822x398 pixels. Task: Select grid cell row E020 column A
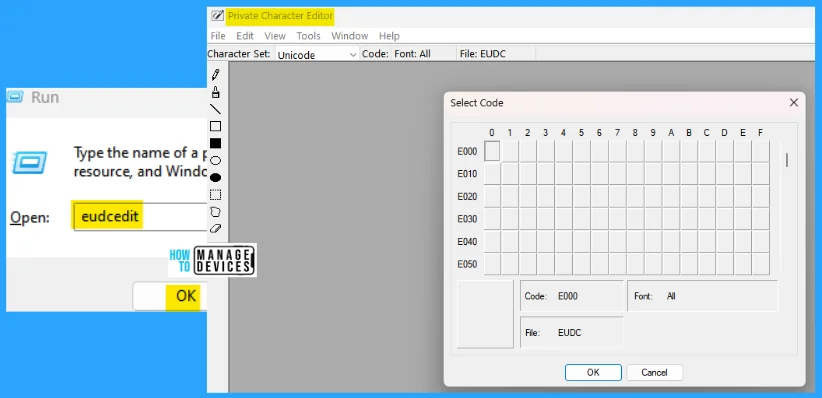tap(671, 196)
